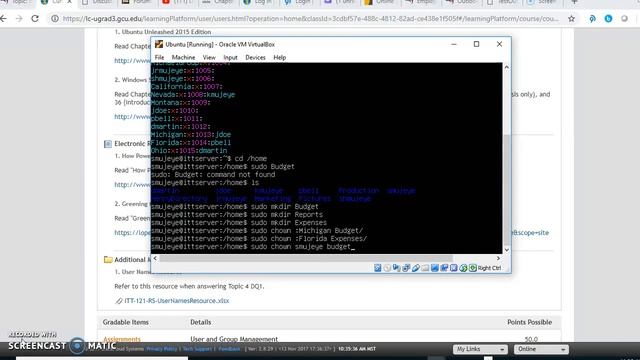Open the Help menu in VirtualBox
Image resolution: width=640 pixels, height=360 pixels.
pos(280,58)
